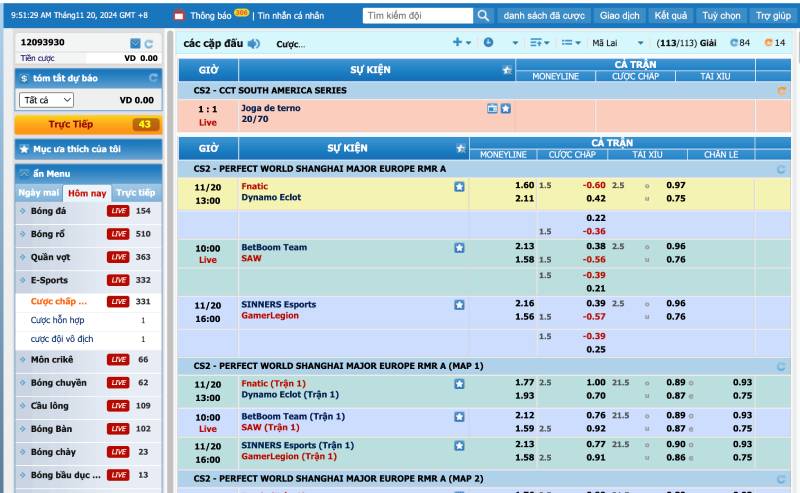Screen dimensions: 800x493
Task: Open the Kết quả page
Action: coord(669,16)
